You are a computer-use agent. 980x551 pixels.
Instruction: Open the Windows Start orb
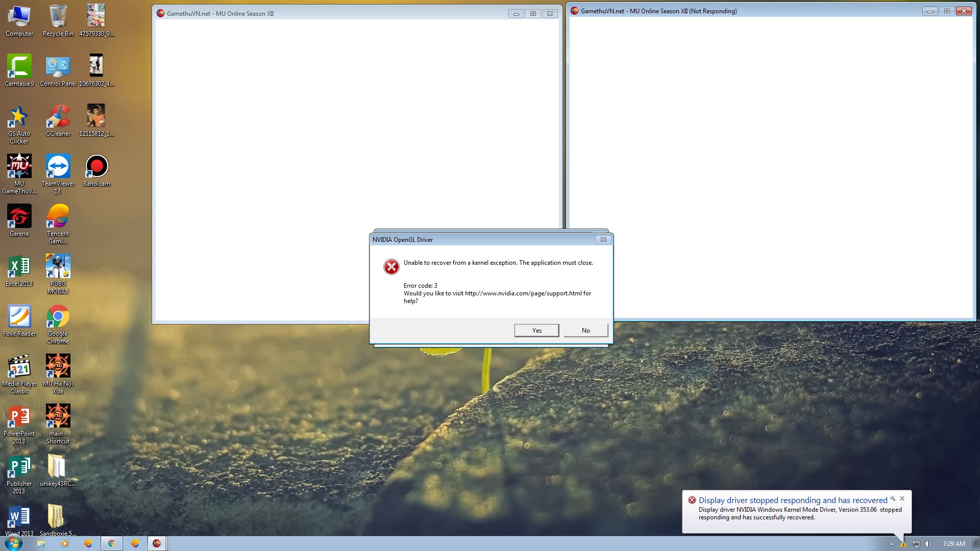(x=13, y=543)
